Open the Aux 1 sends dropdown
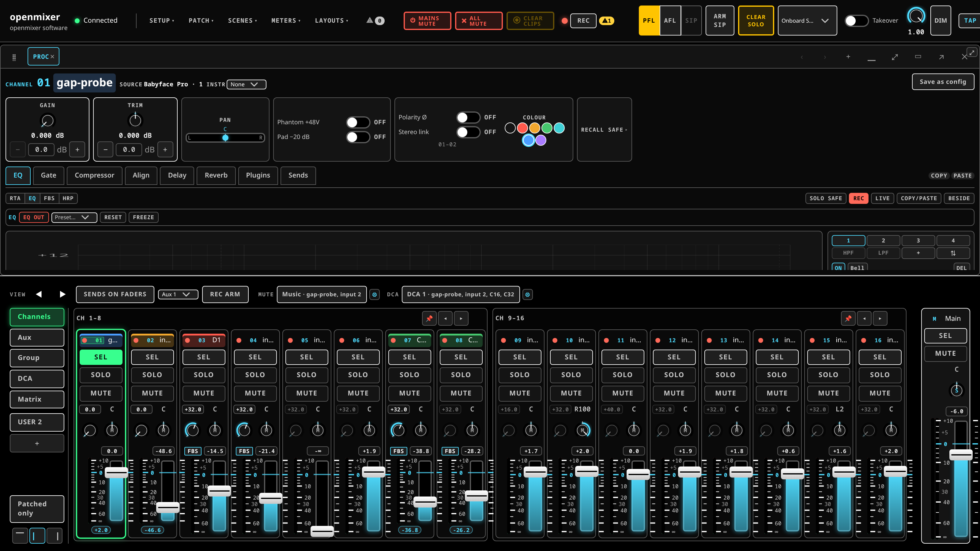This screenshot has width=980, height=551. 178,294
